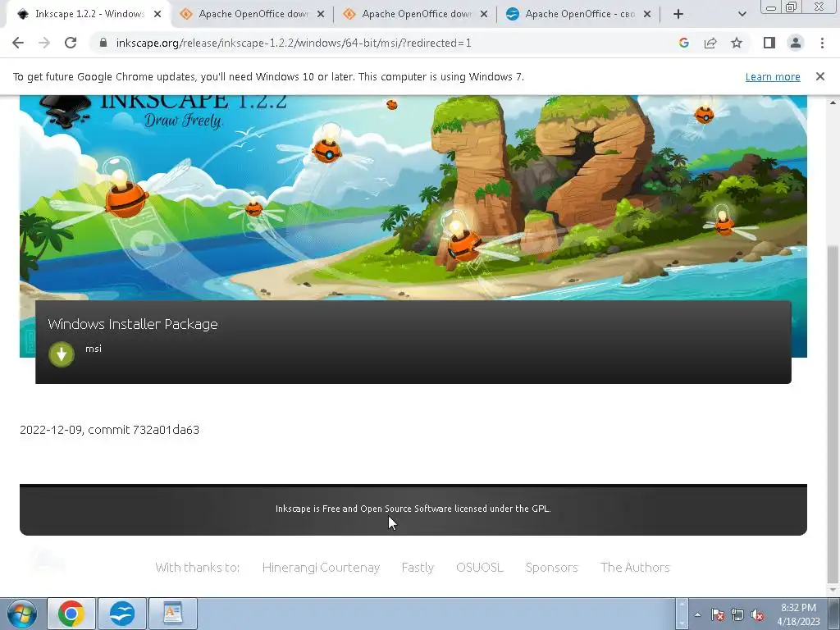
Task: Click the msi download link text
Action: [x=94, y=349]
